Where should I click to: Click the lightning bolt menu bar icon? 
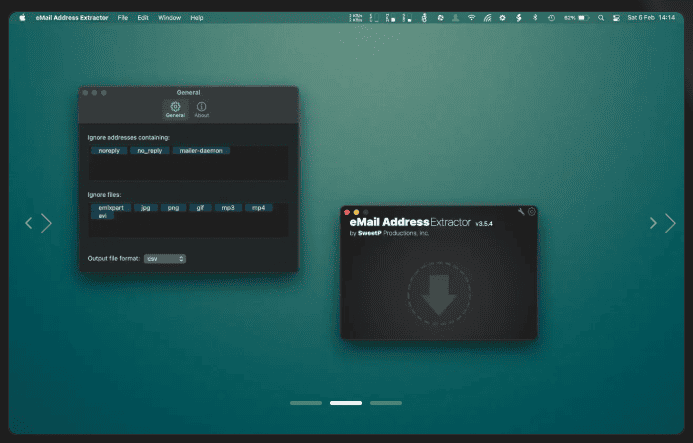(x=519, y=18)
